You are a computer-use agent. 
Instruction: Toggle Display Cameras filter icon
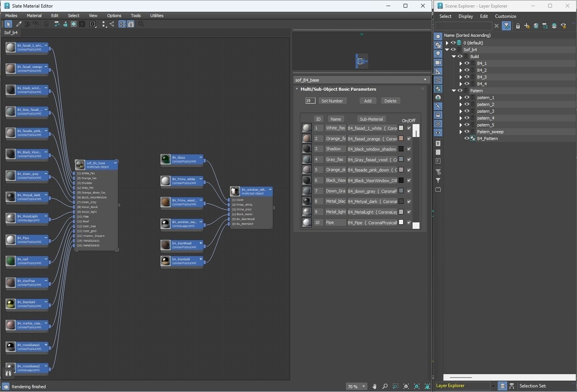pos(438,63)
